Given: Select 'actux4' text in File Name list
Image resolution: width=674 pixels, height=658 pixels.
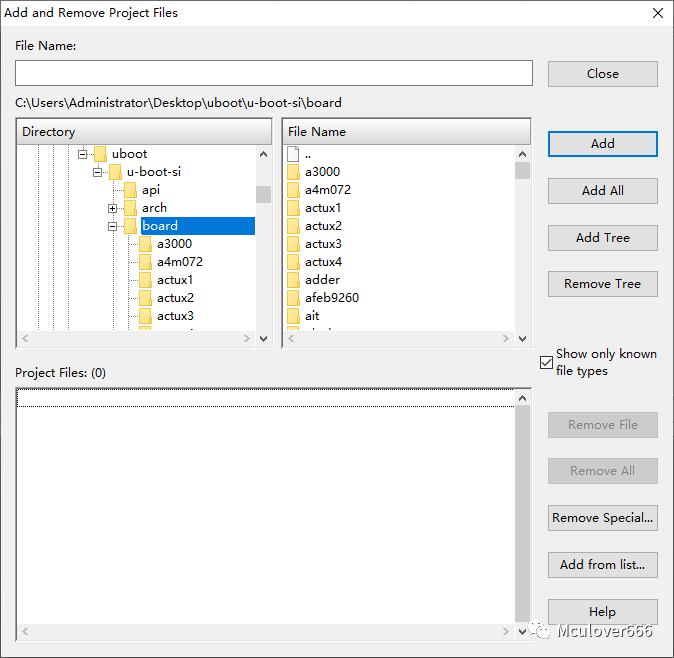Looking at the screenshot, I should [x=323, y=262].
